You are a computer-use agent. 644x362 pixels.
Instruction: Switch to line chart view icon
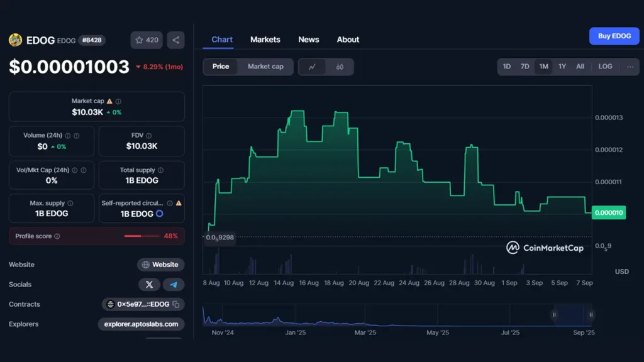pos(312,67)
